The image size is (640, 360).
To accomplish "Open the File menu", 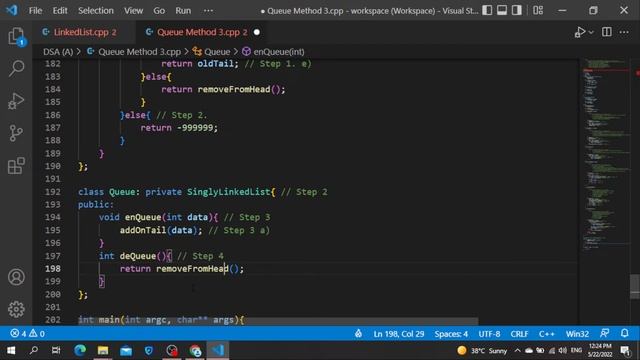I will (x=35, y=11).
